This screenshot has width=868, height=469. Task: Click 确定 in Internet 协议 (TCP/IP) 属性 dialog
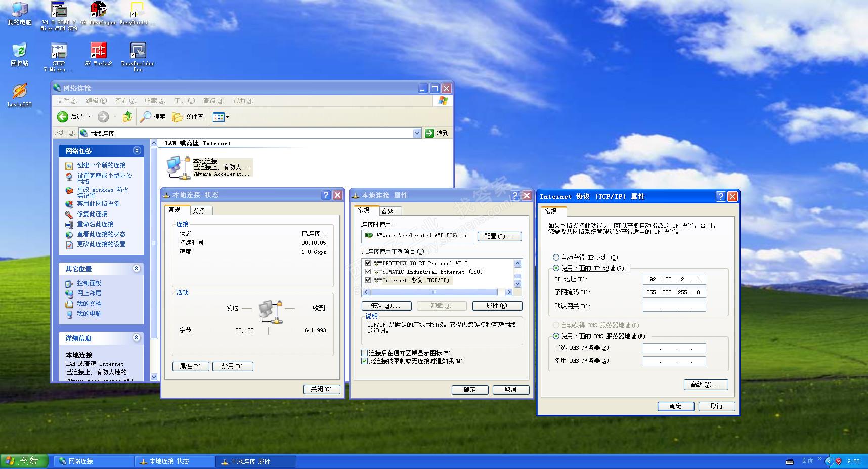[676, 406]
